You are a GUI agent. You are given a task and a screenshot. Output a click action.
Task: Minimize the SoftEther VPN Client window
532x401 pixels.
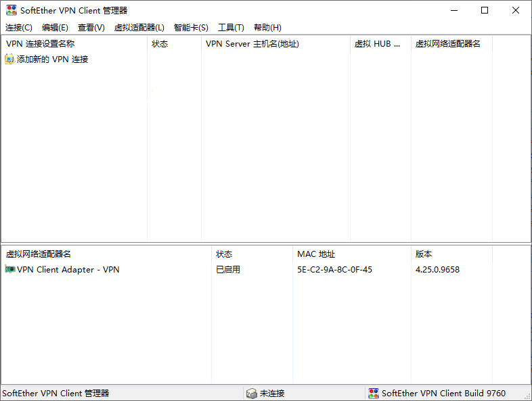tap(454, 11)
